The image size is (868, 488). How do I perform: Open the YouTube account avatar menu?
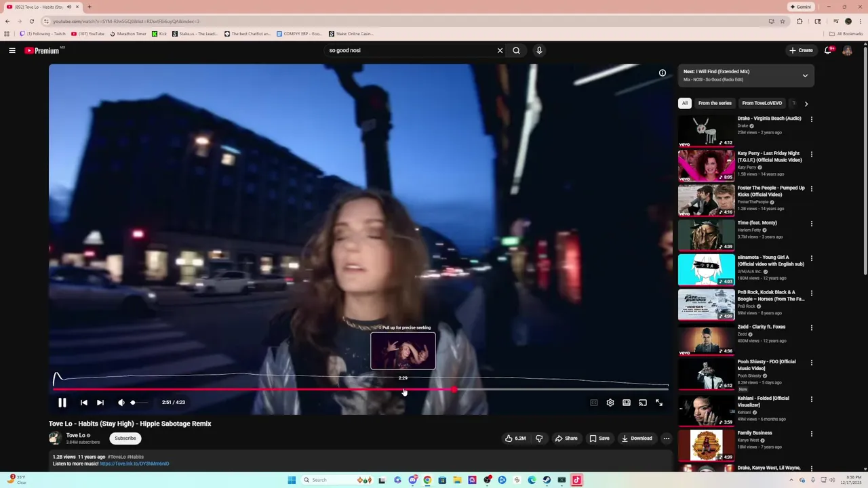pyautogui.click(x=847, y=50)
